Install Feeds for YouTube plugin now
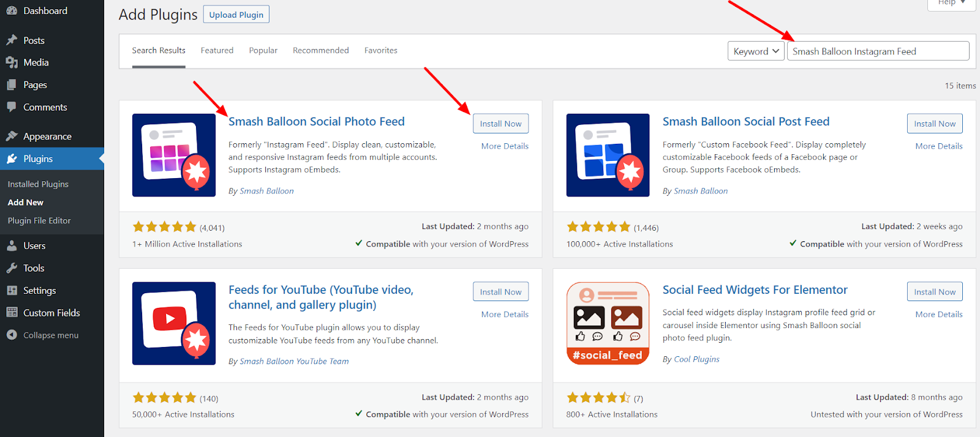The image size is (980, 437). (x=500, y=292)
